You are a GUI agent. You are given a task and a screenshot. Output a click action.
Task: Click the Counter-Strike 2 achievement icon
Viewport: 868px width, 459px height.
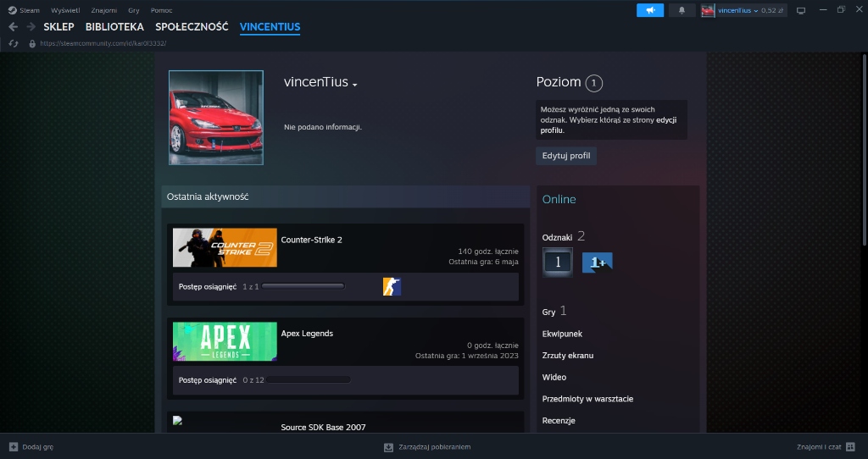tap(392, 286)
